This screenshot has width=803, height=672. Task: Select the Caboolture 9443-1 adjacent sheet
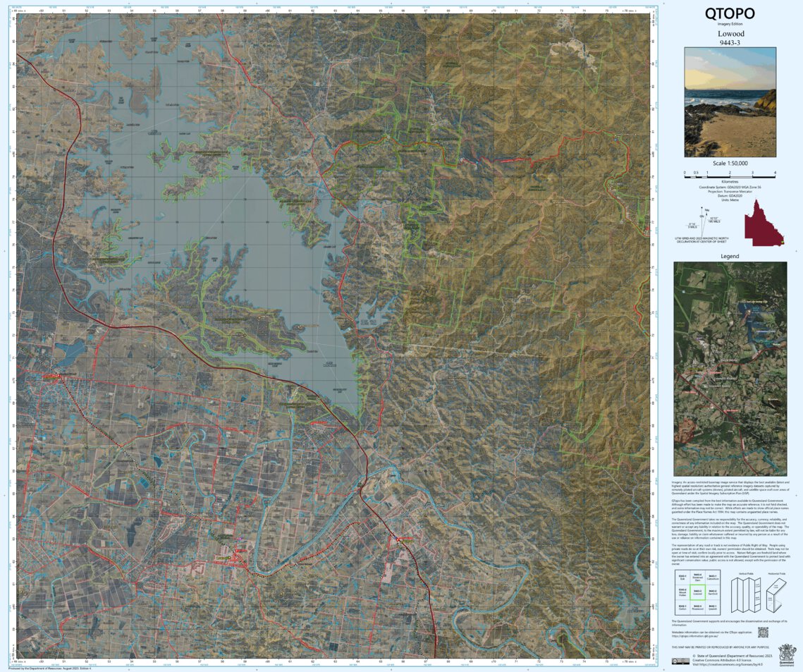(x=712, y=577)
